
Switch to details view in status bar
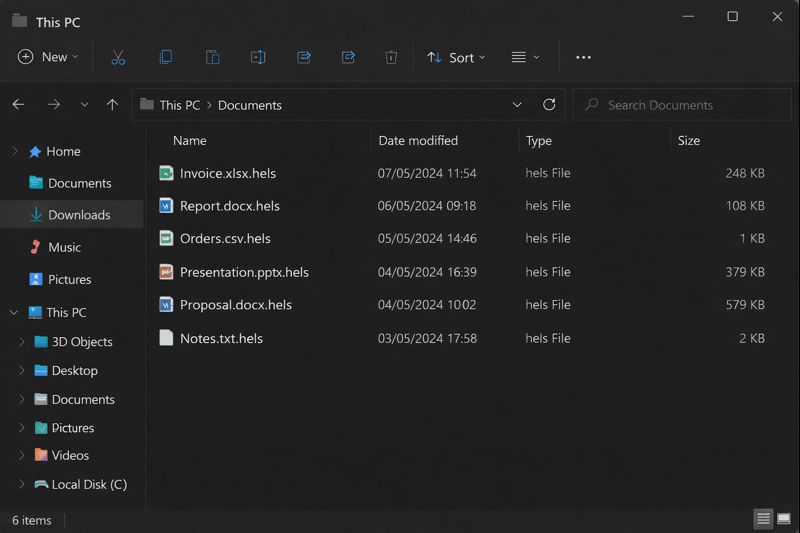(x=763, y=520)
